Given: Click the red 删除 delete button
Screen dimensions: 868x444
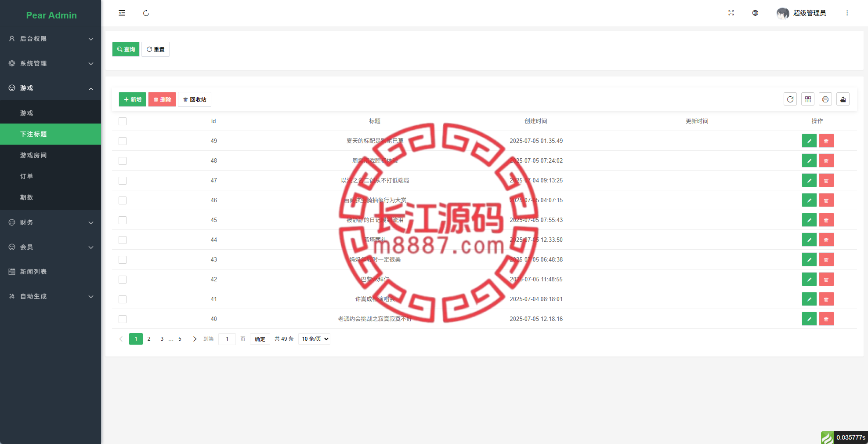Looking at the screenshot, I should [x=162, y=99].
